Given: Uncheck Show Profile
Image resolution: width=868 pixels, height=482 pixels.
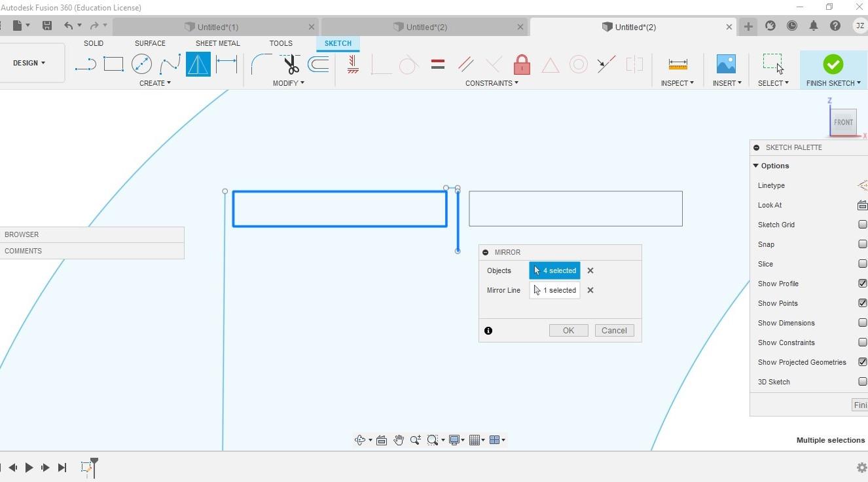Looking at the screenshot, I should [863, 284].
